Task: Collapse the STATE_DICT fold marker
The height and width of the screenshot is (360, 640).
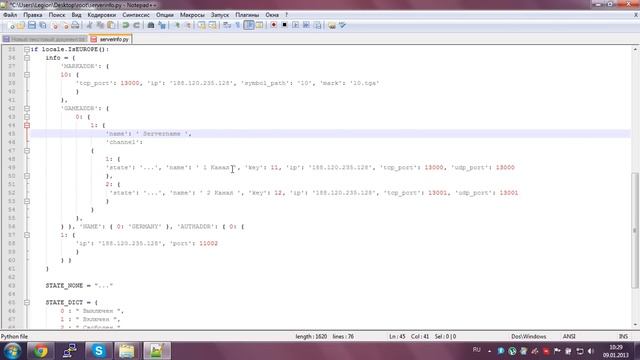Action: (27, 302)
